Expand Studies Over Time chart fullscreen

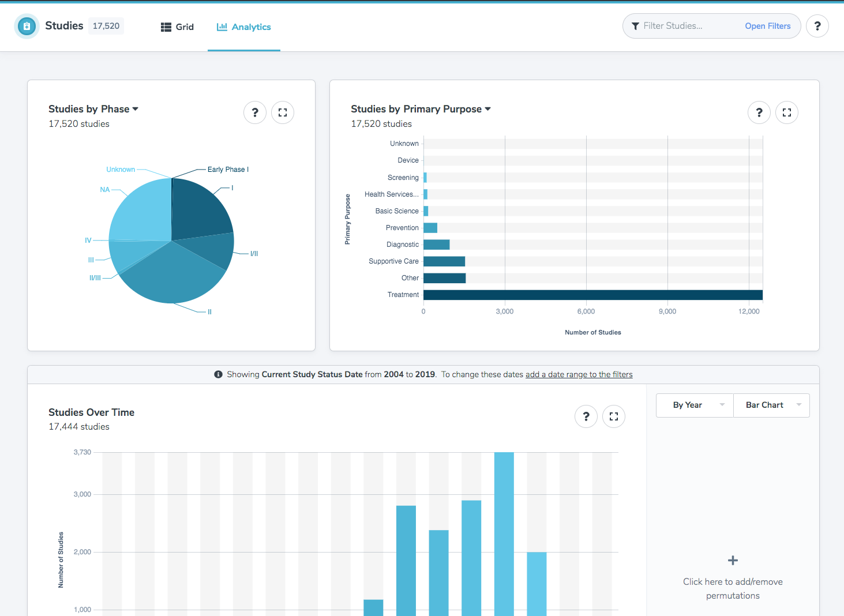pyautogui.click(x=614, y=416)
